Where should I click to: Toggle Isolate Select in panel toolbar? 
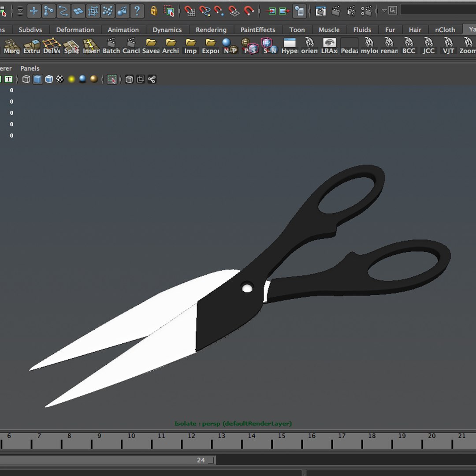112,79
